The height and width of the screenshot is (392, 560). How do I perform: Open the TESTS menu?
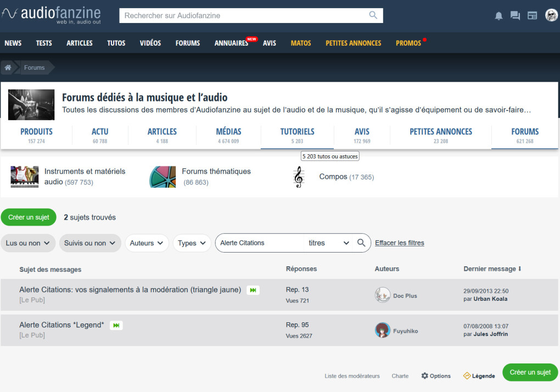(44, 43)
